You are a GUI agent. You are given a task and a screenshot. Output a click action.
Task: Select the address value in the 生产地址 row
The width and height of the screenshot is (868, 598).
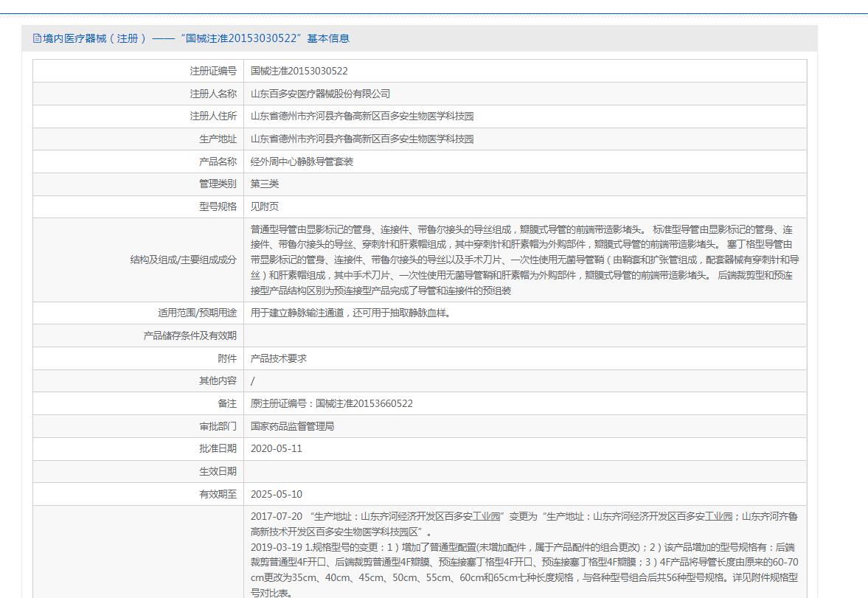[x=362, y=139]
